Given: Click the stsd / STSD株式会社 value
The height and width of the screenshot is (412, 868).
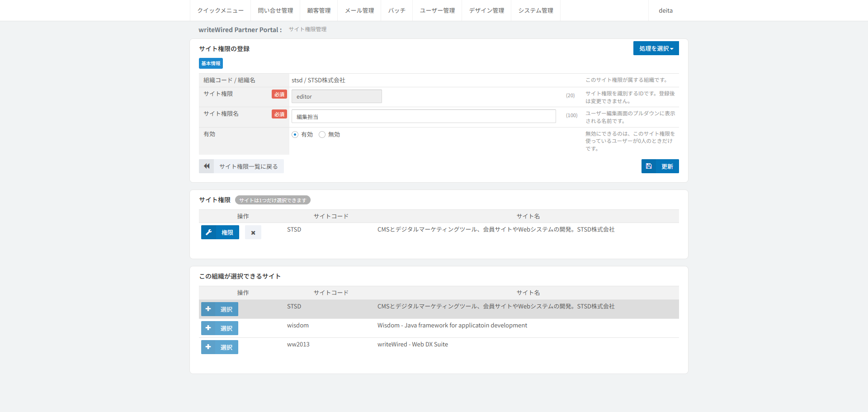Looking at the screenshot, I should pyautogui.click(x=318, y=80).
